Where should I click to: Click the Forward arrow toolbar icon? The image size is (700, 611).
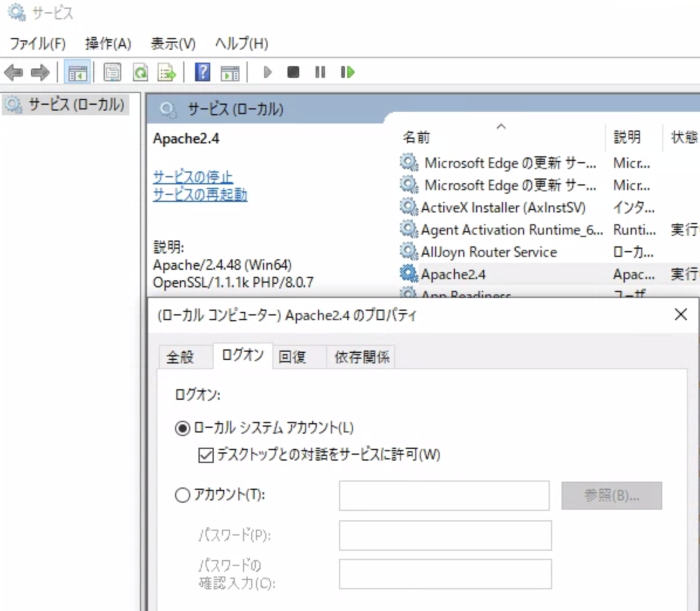click(40, 72)
